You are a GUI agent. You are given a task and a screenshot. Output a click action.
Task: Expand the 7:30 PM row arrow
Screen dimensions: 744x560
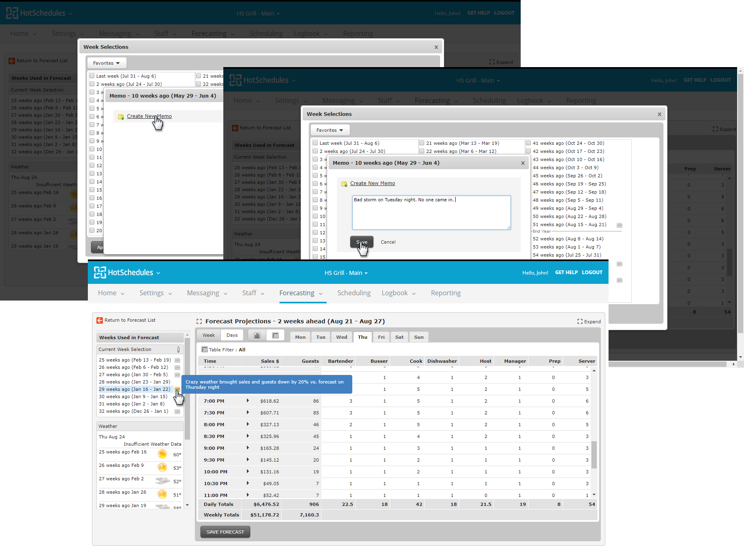pos(248,412)
